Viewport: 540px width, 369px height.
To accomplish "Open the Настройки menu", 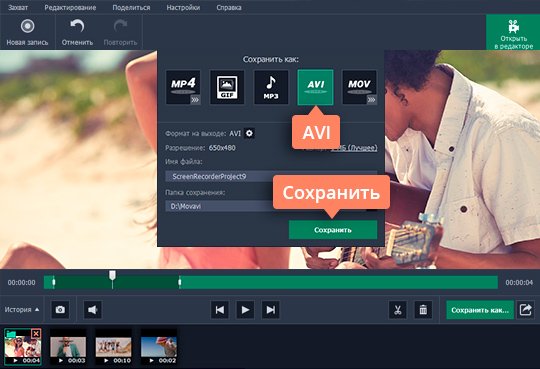I will coord(183,7).
